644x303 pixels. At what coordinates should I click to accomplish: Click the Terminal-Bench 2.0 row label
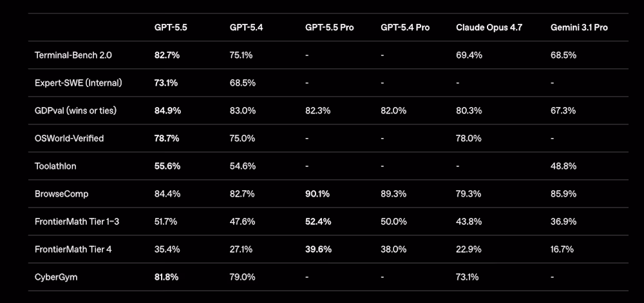[73, 55]
